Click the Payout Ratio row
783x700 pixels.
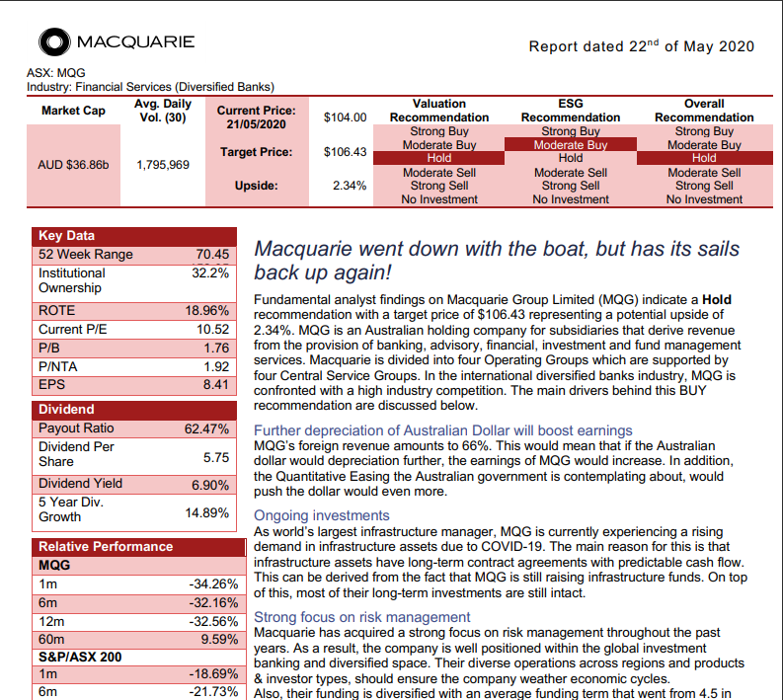133,428
